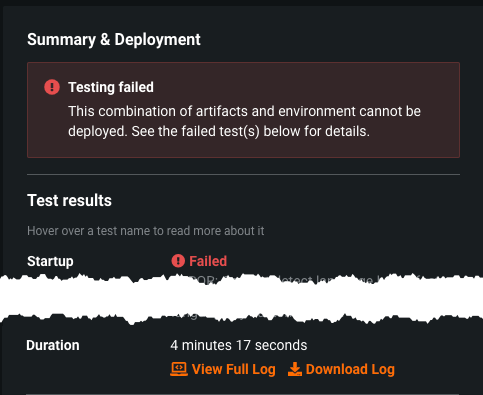Click the 'See the failed test(s) below' sentence
Screen dimensions: 483x395
pyautogui.click(x=250, y=131)
